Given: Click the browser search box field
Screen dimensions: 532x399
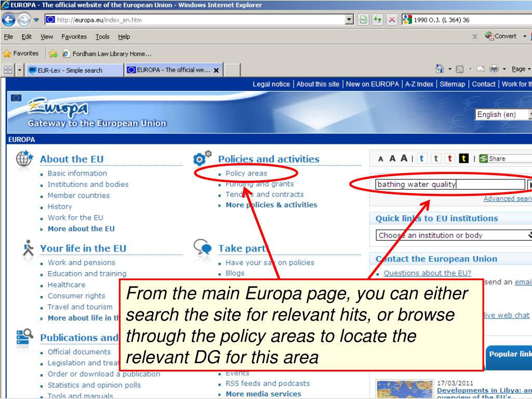Looking at the screenshot, I should tap(472, 20).
